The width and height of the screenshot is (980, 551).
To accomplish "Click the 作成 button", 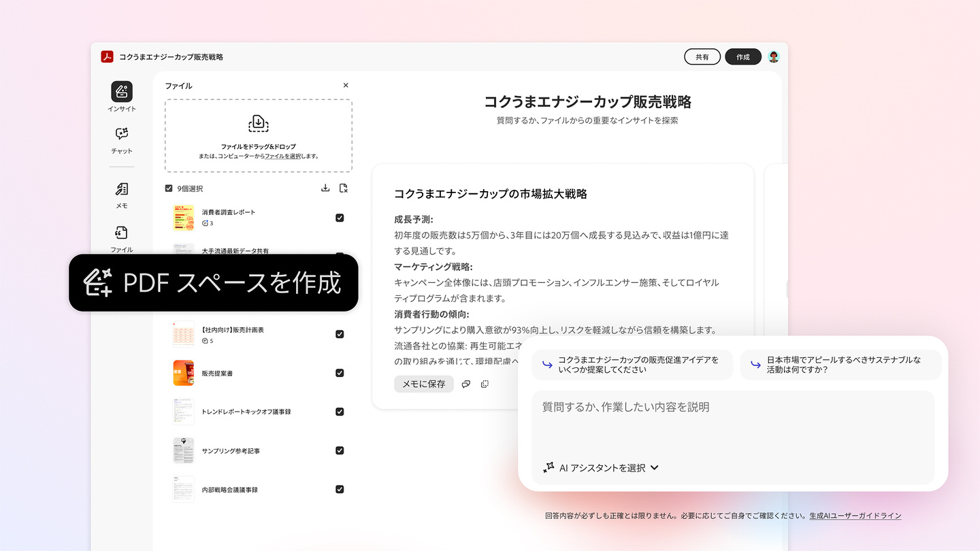I will click(x=743, y=57).
